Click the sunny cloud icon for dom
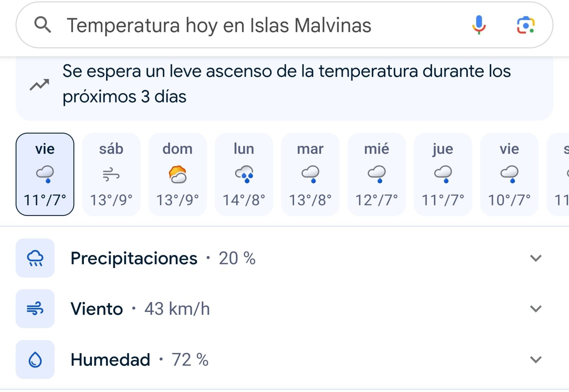 pyautogui.click(x=178, y=175)
